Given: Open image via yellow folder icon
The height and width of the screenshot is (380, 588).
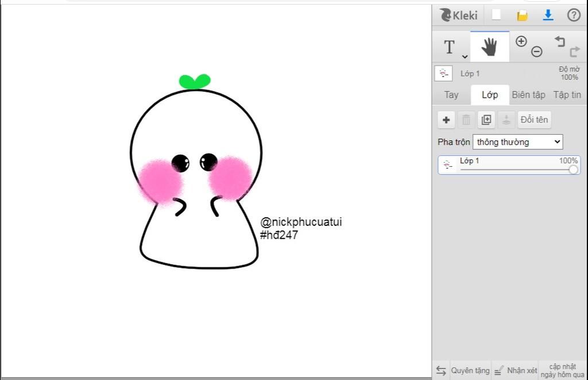Looking at the screenshot, I should [x=522, y=16].
